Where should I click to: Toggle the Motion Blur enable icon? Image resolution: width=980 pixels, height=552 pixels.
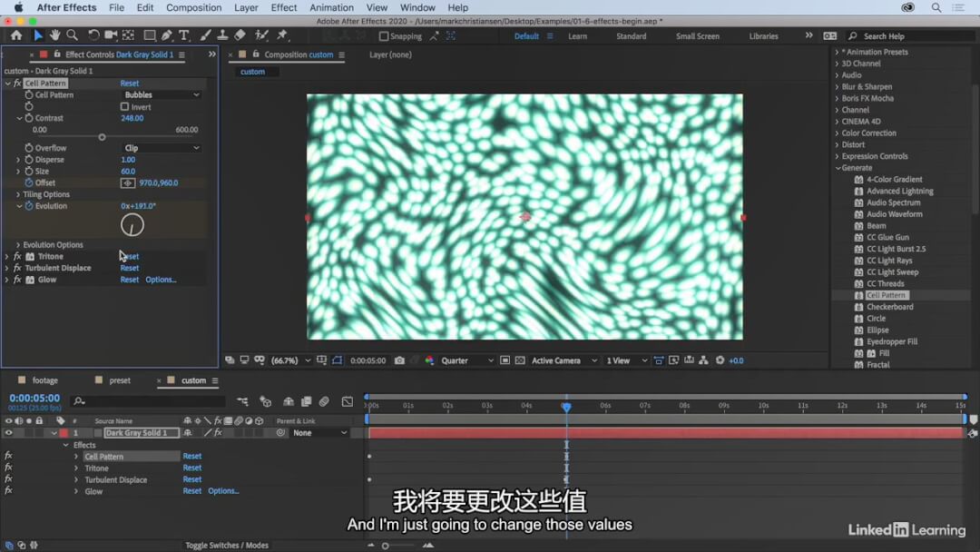(324, 401)
